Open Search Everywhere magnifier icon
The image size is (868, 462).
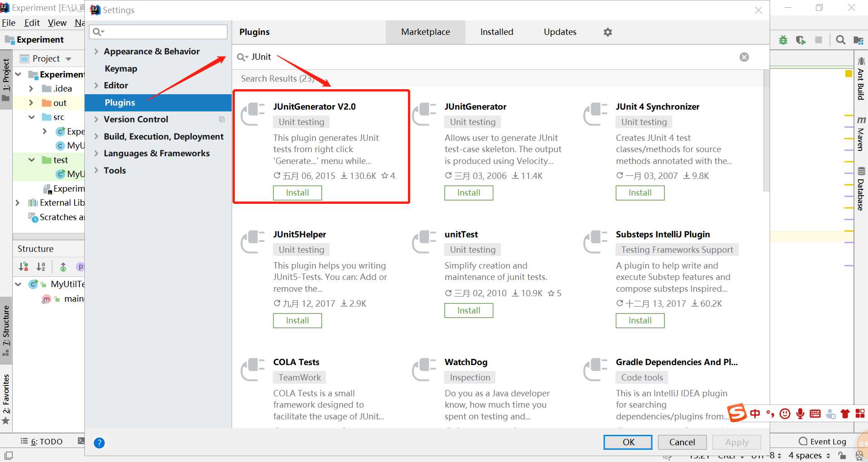840,40
